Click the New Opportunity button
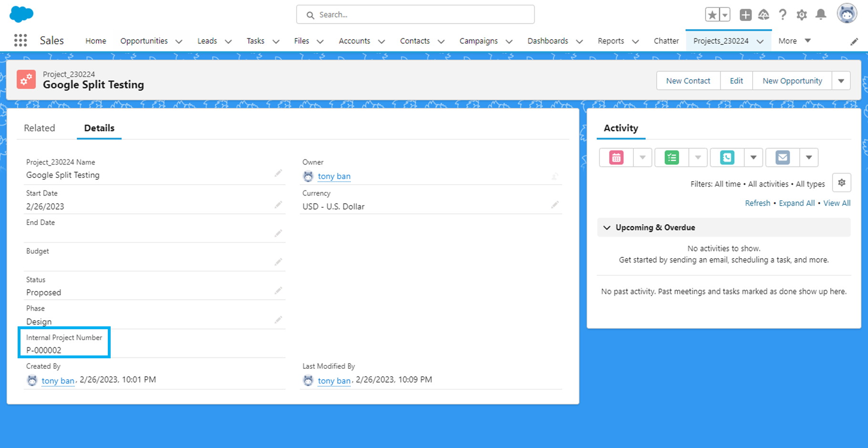Image resolution: width=868 pixels, height=448 pixels. (792, 81)
